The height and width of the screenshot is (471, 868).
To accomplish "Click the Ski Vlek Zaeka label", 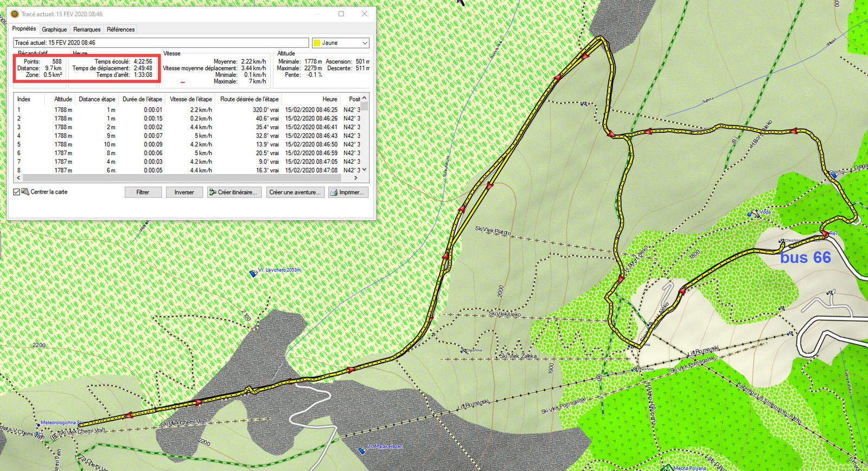I will [x=518, y=356].
